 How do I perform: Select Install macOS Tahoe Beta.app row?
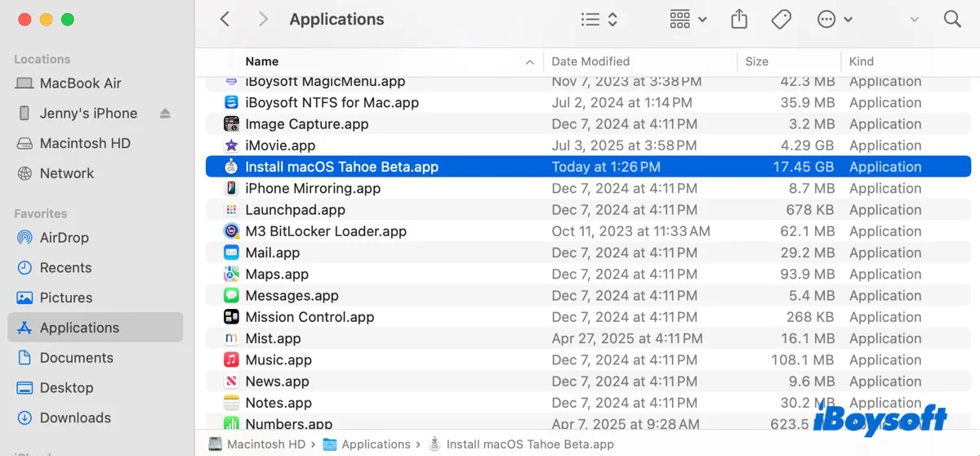(x=341, y=167)
